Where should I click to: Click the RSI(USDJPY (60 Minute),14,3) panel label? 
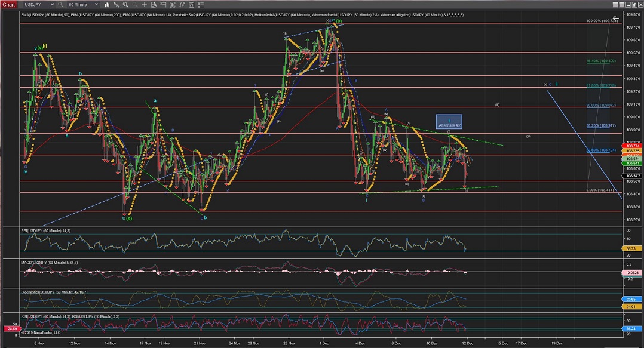[x=45, y=231]
